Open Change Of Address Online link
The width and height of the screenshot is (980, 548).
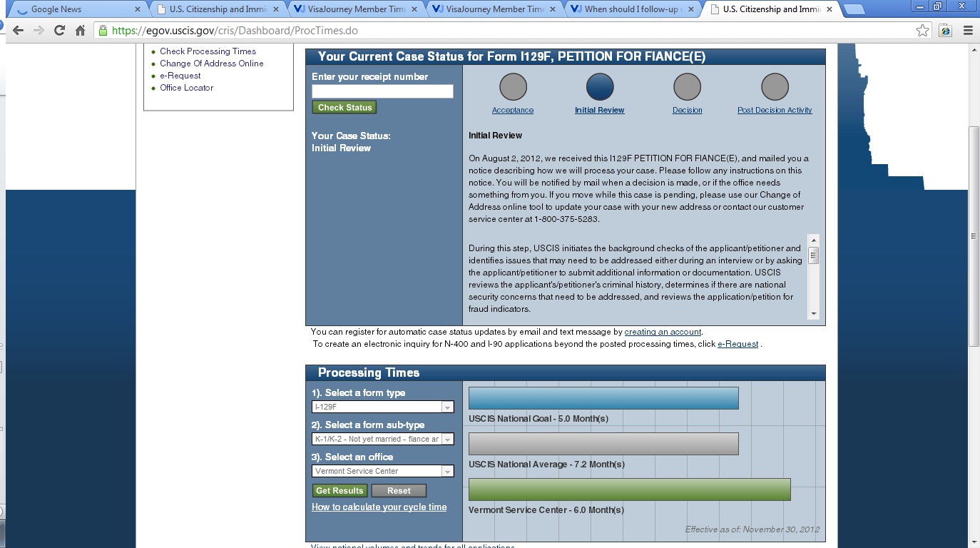point(212,64)
